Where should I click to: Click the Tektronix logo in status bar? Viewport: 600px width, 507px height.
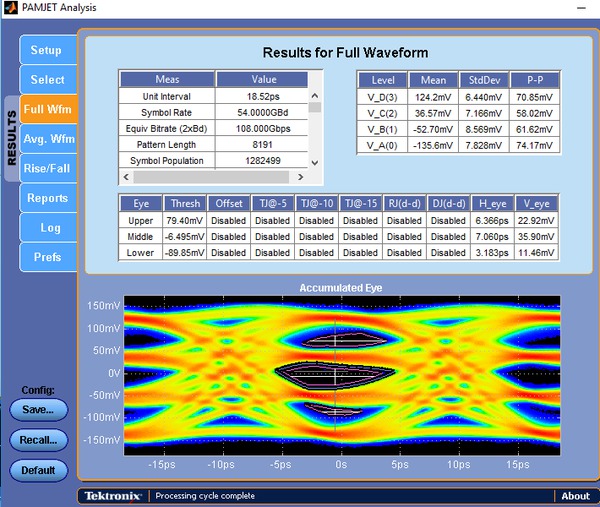(x=112, y=496)
